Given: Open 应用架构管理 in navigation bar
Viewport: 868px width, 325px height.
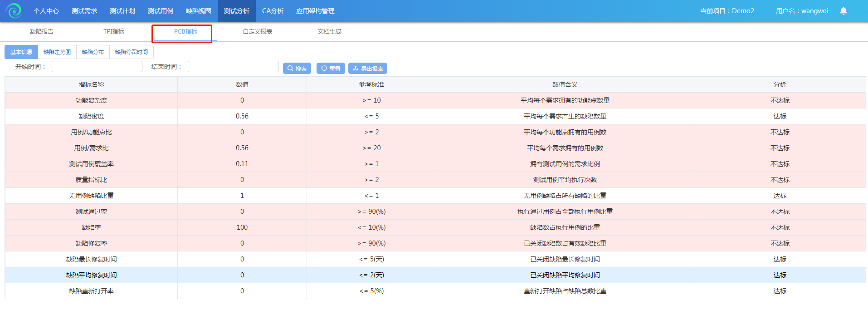Looking at the screenshot, I should pos(315,11).
